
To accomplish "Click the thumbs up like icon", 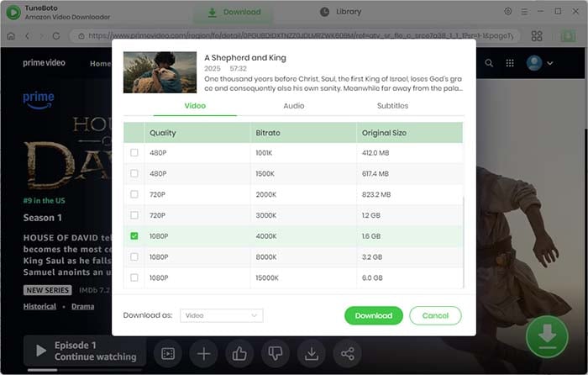I will click(x=239, y=353).
